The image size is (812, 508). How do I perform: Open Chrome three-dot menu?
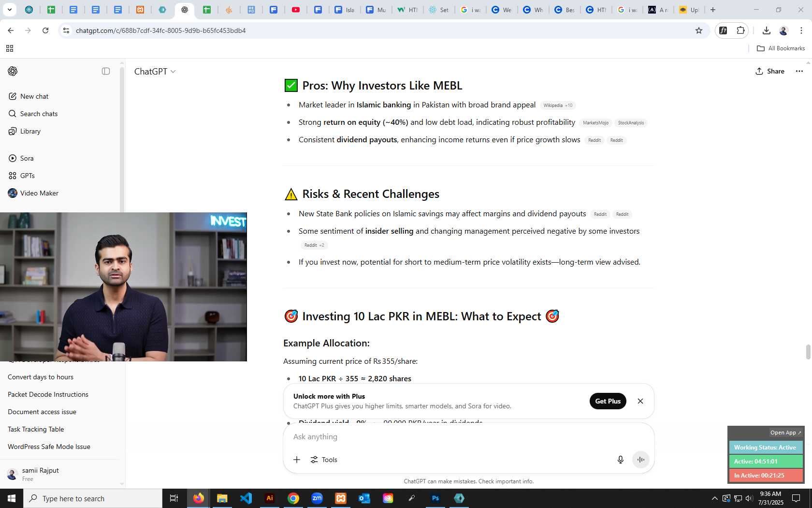pos(801,30)
